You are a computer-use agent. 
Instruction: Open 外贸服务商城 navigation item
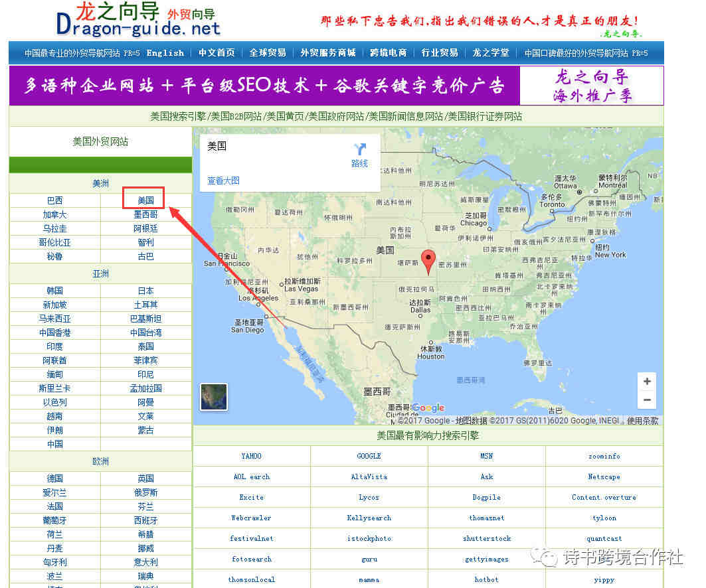coord(328,53)
